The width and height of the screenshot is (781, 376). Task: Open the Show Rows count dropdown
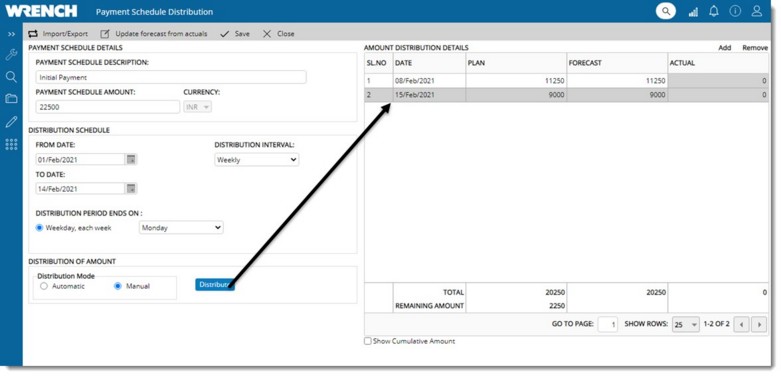686,325
